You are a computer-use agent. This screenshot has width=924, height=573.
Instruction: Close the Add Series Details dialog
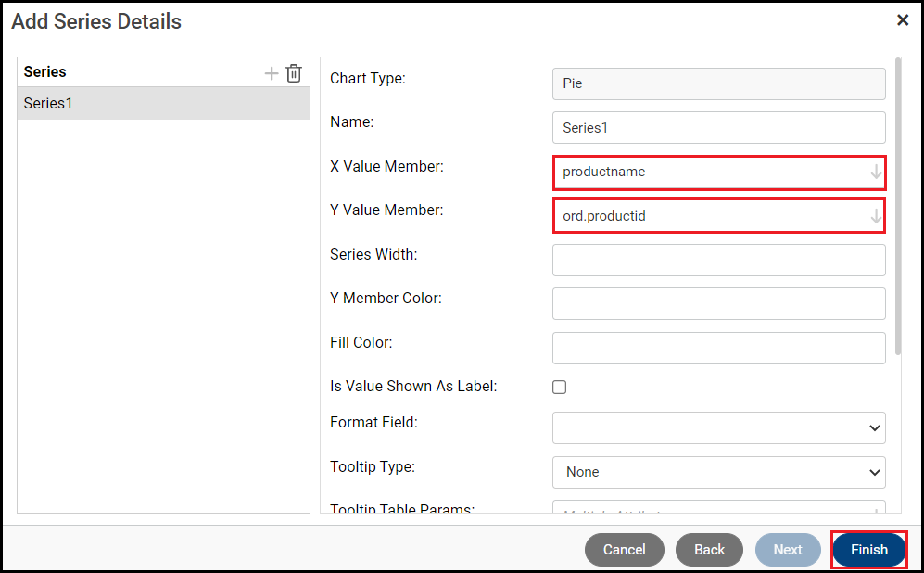903,19
